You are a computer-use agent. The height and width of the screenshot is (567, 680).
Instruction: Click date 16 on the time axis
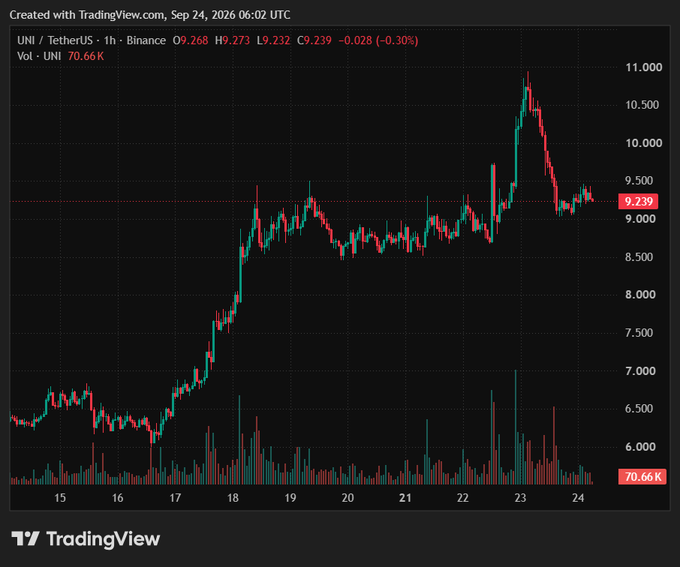(x=118, y=498)
